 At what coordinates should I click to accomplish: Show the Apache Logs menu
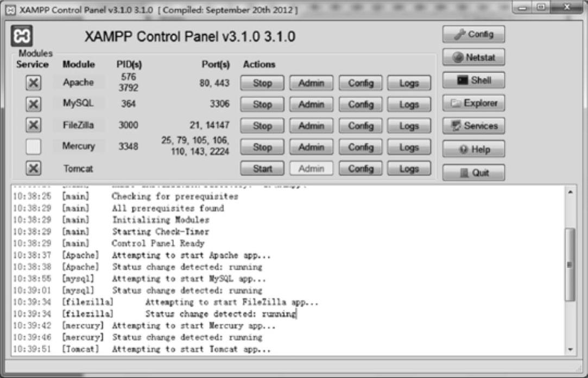409,83
